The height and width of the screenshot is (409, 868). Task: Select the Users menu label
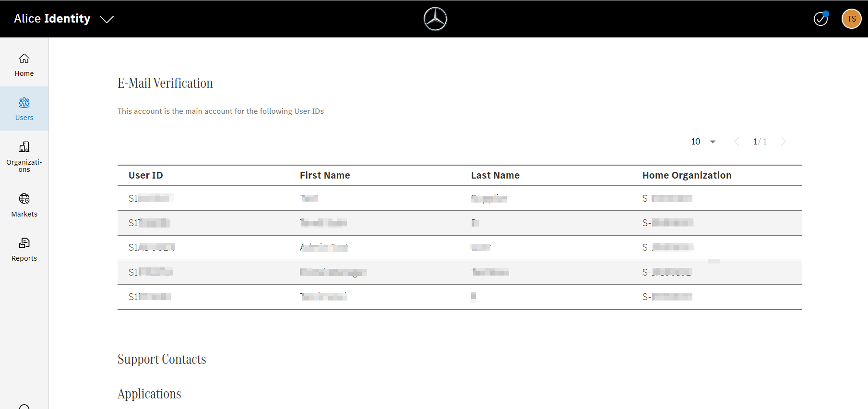point(24,118)
